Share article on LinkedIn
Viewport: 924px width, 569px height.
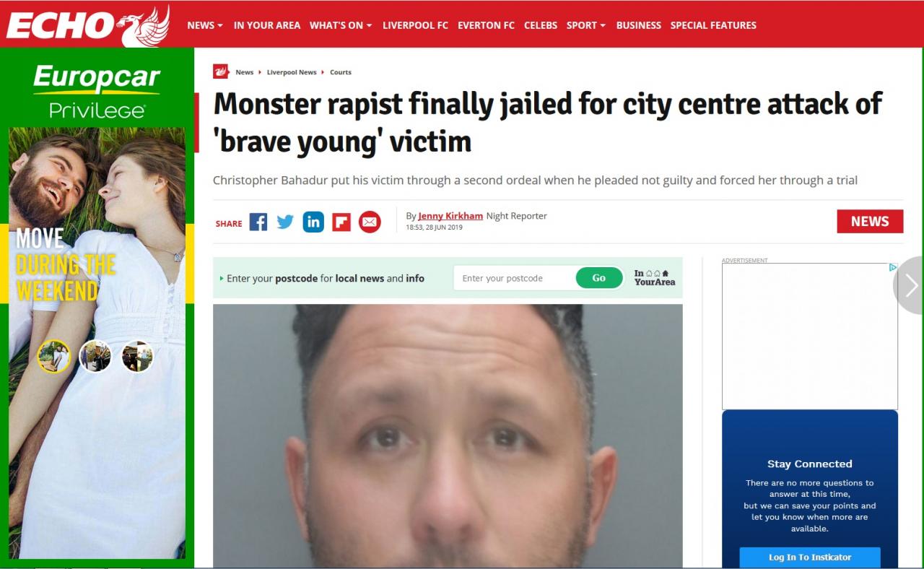[313, 222]
